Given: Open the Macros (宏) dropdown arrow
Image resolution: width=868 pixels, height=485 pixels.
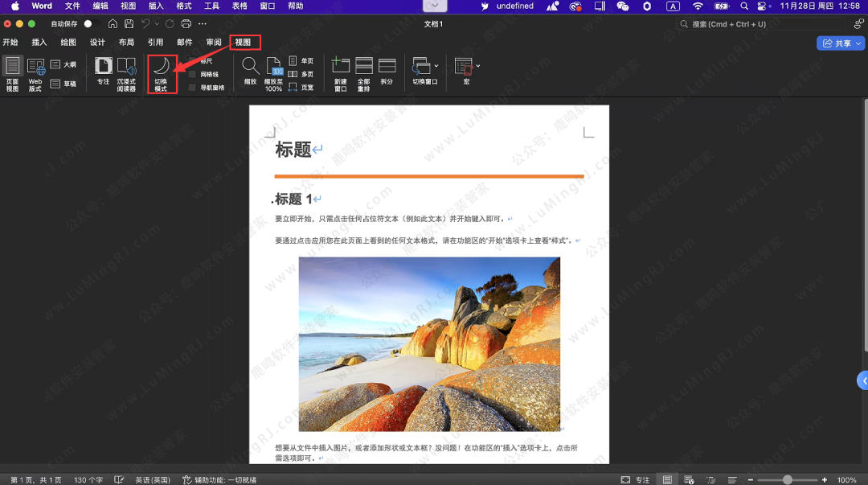Looking at the screenshot, I should pyautogui.click(x=478, y=65).
